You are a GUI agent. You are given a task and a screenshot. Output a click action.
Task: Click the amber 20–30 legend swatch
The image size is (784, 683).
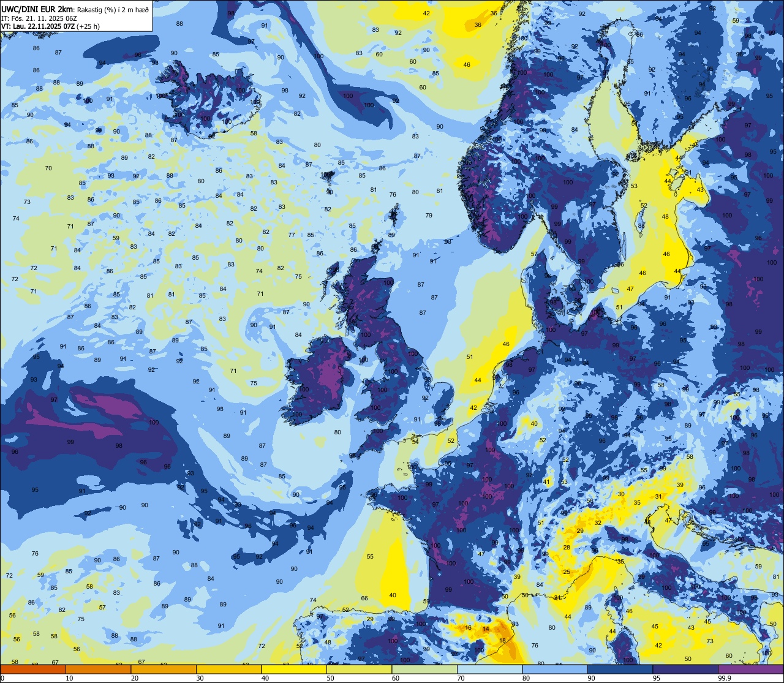[164, 669]
